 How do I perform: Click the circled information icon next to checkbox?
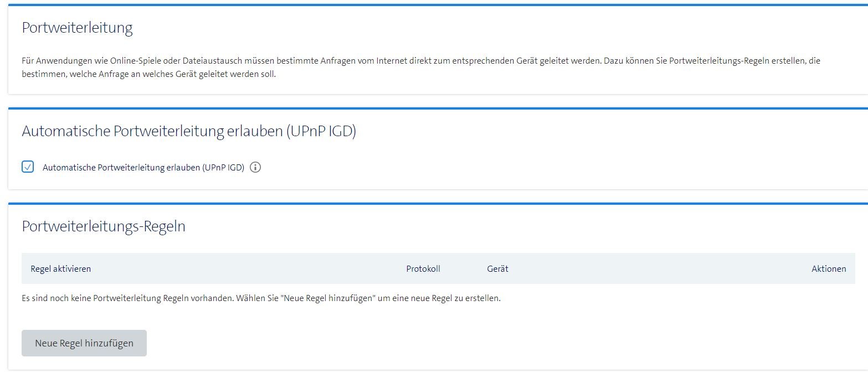(256, 167)
